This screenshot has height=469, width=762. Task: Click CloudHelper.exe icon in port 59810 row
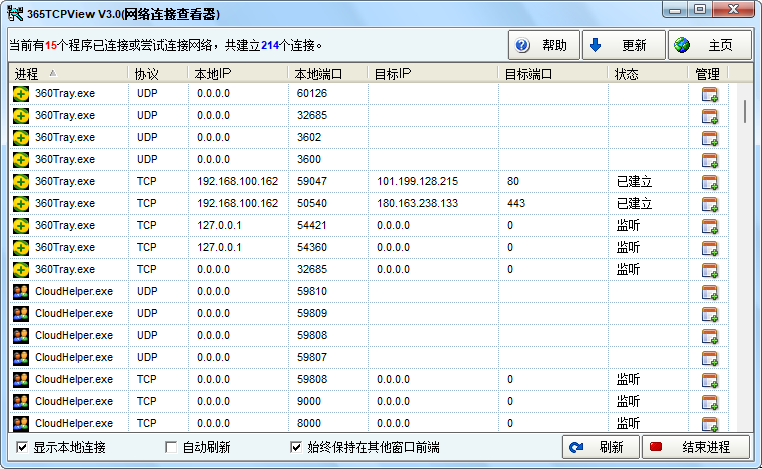click(x=21, y=291)
